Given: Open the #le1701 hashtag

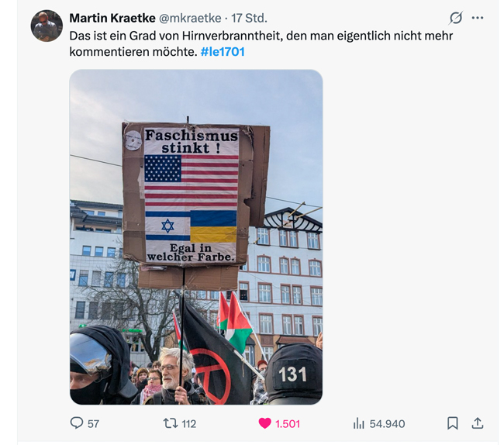Looking at the screenshot, I should [223, 52].
